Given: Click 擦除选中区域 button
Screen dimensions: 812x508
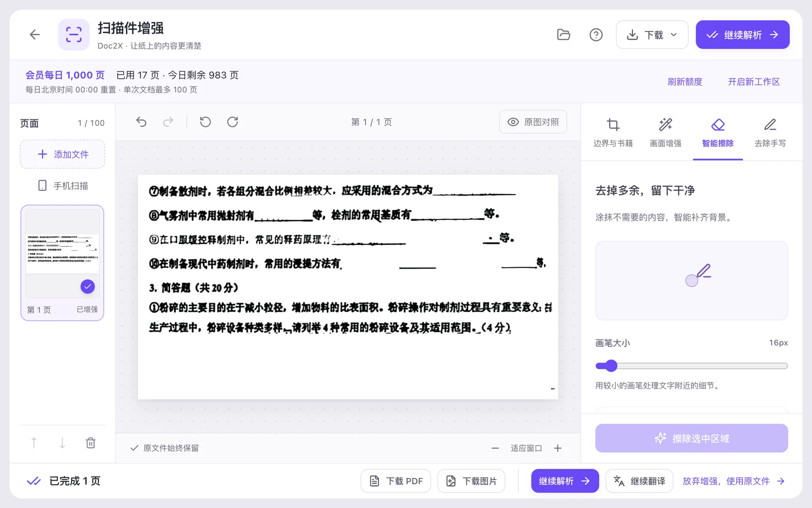Looking at the screenshot, I should click(691, 438).
